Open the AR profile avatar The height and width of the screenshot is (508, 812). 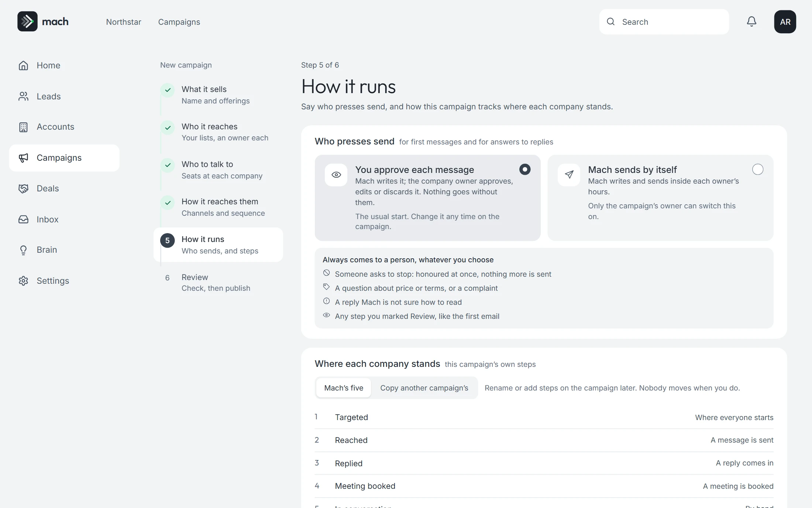pyautogui.click(x=785, y=22)
